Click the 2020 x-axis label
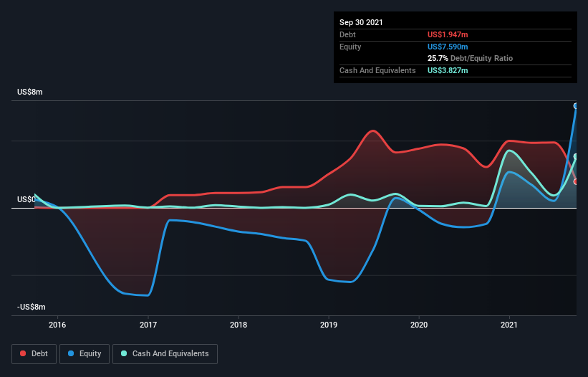 [419, 325]
